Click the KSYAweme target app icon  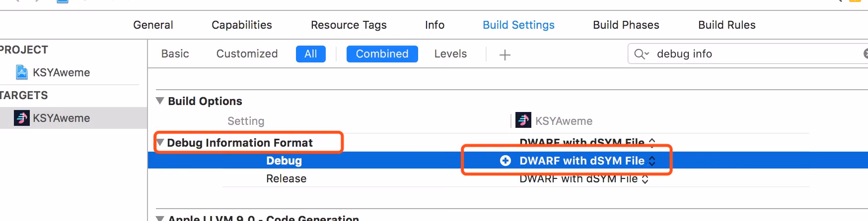pos(21,118)
